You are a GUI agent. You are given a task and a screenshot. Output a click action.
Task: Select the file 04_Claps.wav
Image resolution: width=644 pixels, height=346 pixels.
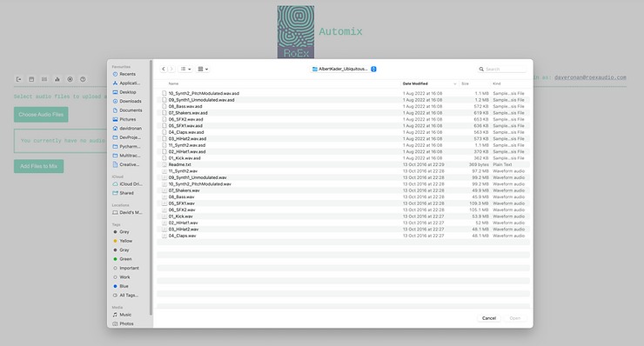(343, 236)
